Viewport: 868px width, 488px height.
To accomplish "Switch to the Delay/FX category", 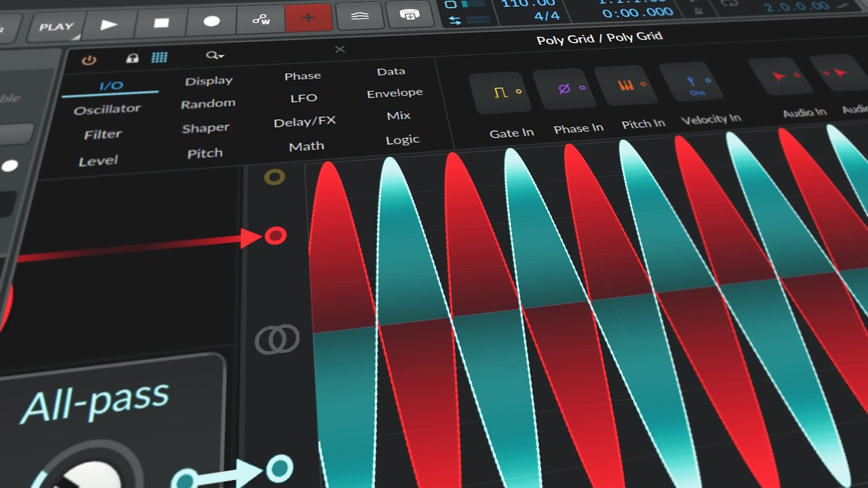I will click(x=304, y=122).
